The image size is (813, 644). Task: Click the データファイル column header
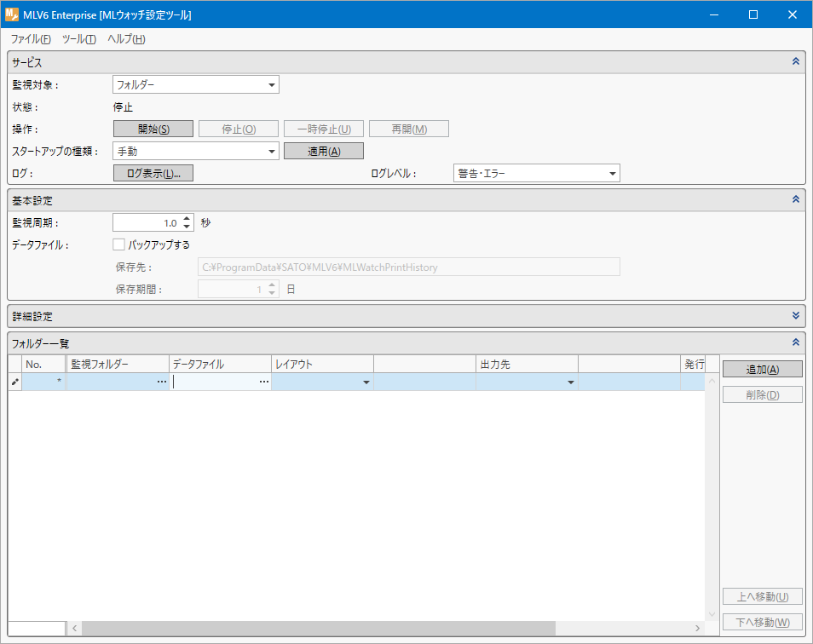tap(221, 365)
